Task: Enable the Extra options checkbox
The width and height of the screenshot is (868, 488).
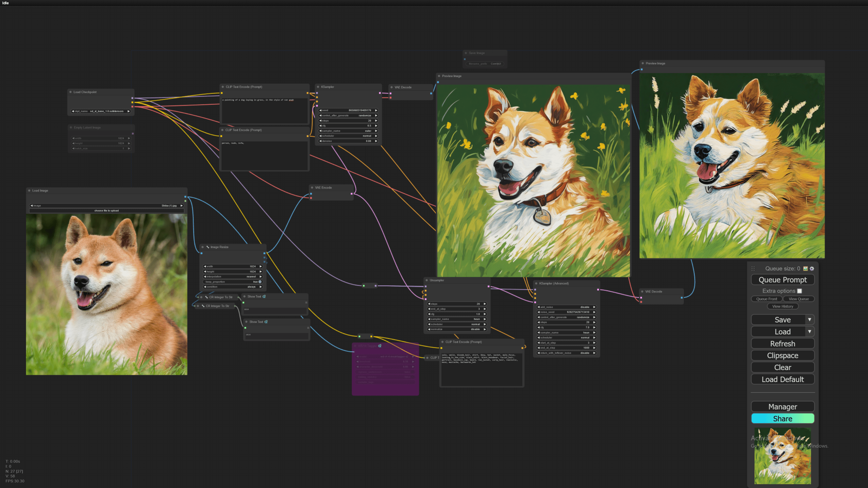Action: (x=800, y=291)
